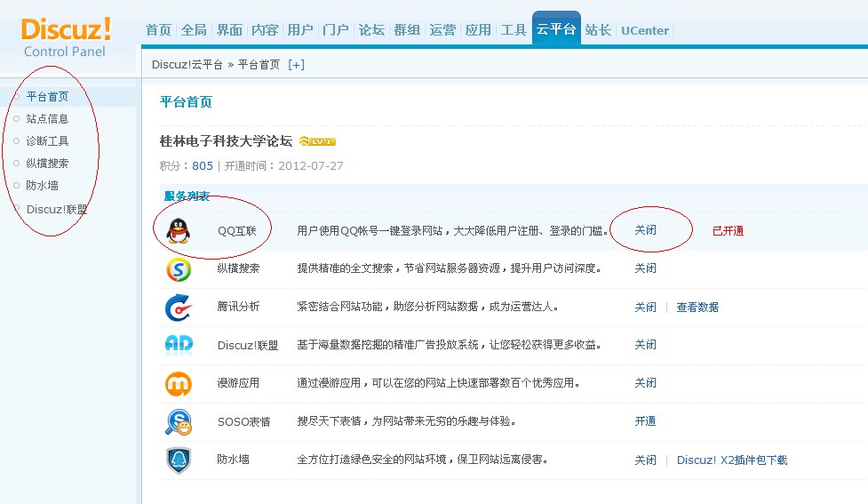Open the 门户 top menu
Viewport: 868px width, 504px height.
336,30
